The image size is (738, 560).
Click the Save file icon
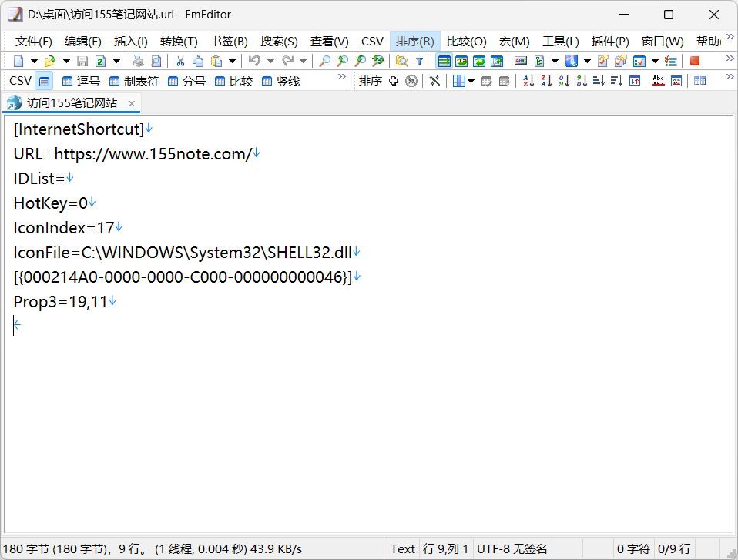[x=82, y=61]
